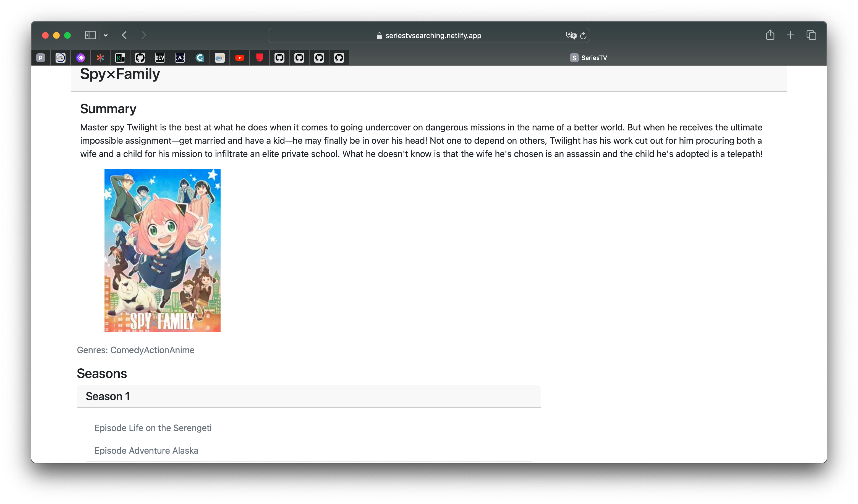Open the GitHub tab beside the DEV tab
Viewport: 858px width, 504px height.
coord(140,58)
